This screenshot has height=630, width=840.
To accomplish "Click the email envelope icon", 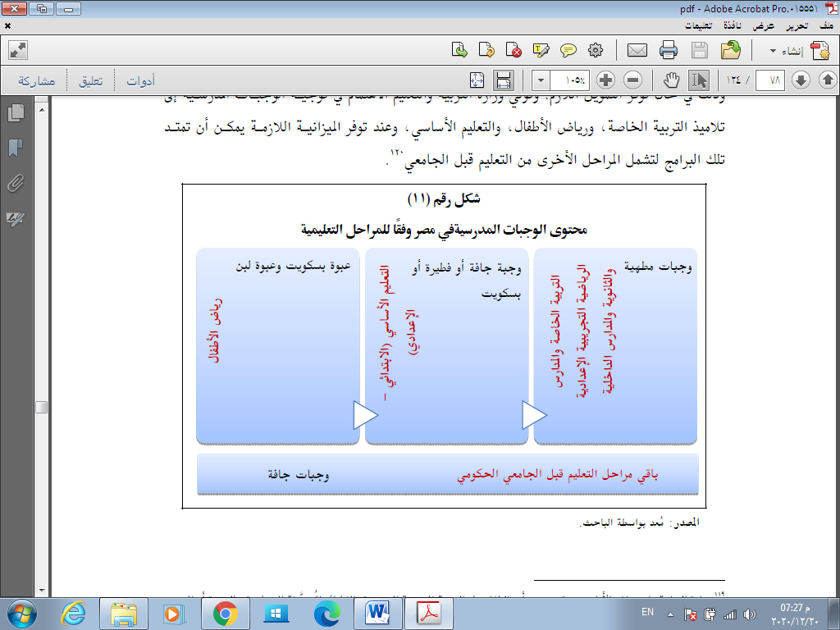I will 637,50.
